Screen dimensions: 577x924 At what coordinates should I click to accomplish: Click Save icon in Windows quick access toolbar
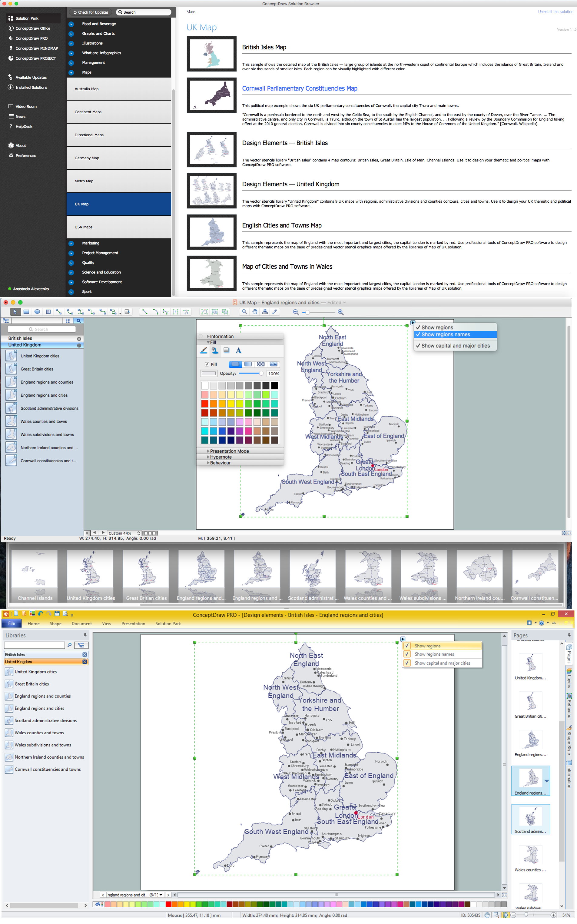(x=57, y=614)
